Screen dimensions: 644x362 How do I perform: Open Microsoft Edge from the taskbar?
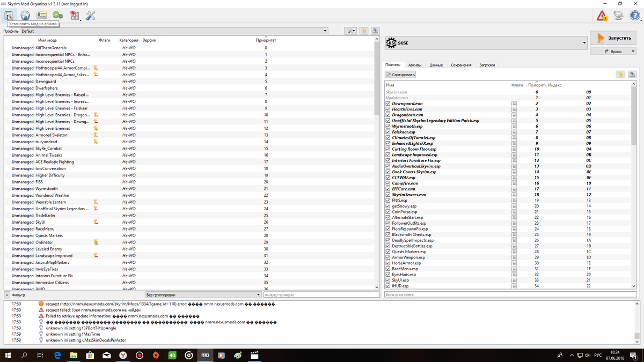click(x=58, y=355)
